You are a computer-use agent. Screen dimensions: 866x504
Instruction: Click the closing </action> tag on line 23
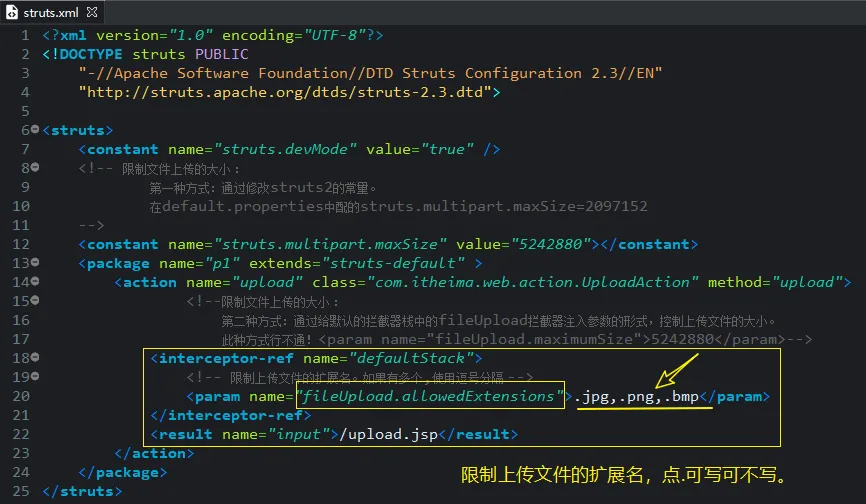[x=154, y=453]
